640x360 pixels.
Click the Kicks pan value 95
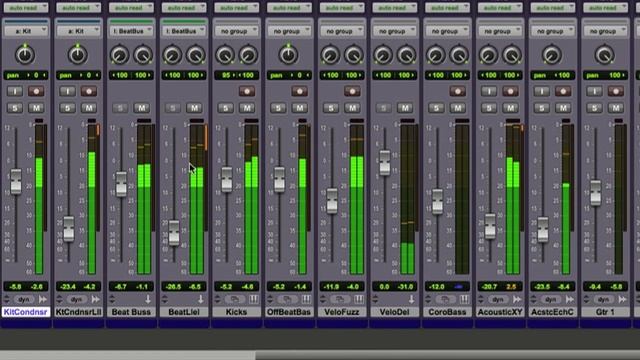(x=226, y=75)
